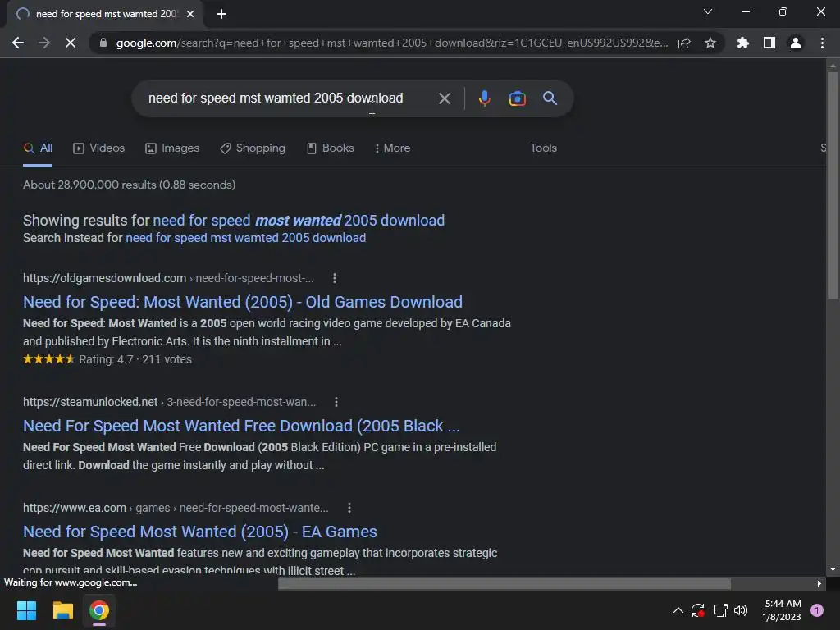Switch to the Books tab
Image resolution: width=840 pixels, height=630 pixels.
[x=330, y=148]
